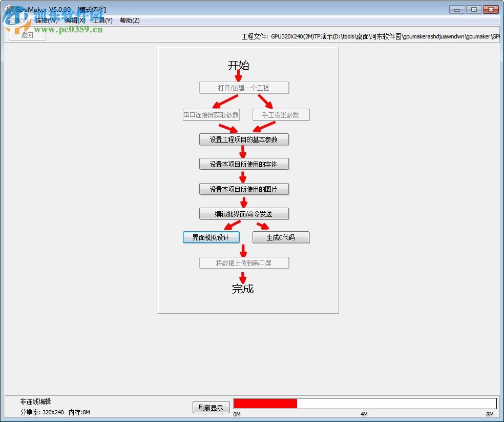
Task: Click 设置本项目所使用的图片 button
Action: pos(244,189)
